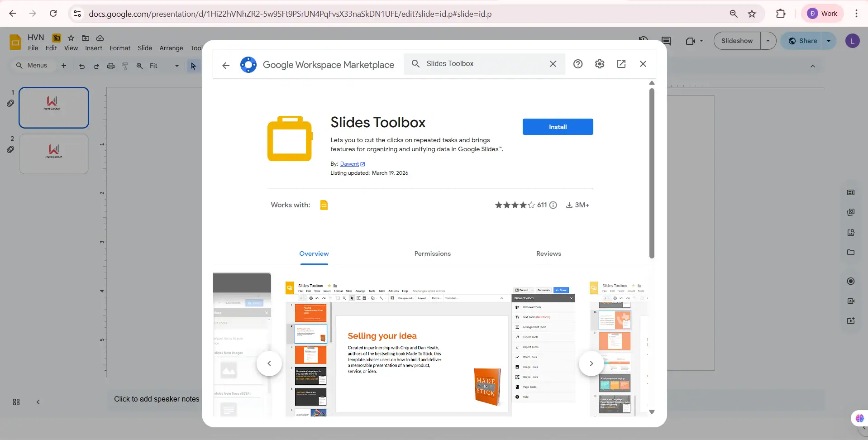Go back using the Marketplace back arrow
The image size is (868, 440).
point(226,64)
